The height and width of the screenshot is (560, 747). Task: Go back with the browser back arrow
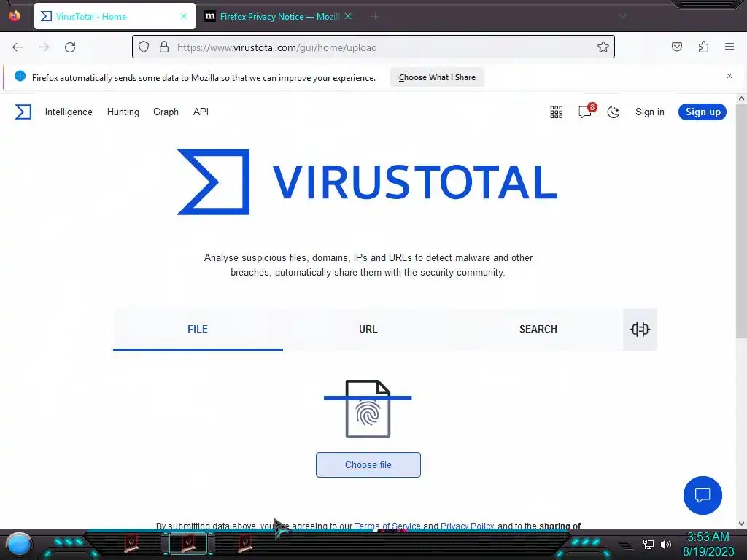tap(18, 47)
